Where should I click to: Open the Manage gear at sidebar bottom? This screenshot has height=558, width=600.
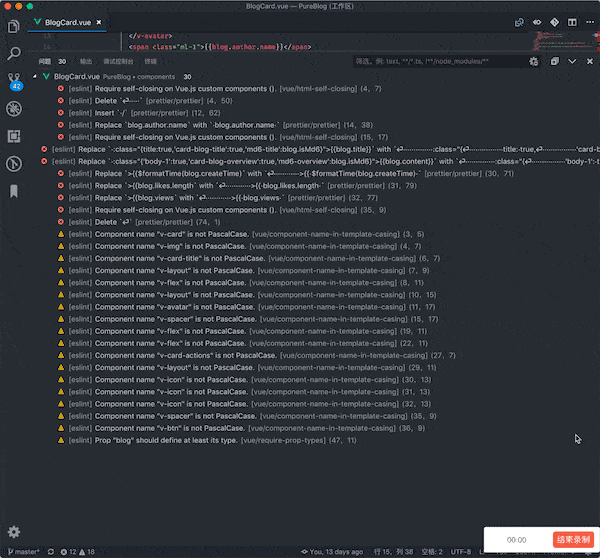coord(14,532)
